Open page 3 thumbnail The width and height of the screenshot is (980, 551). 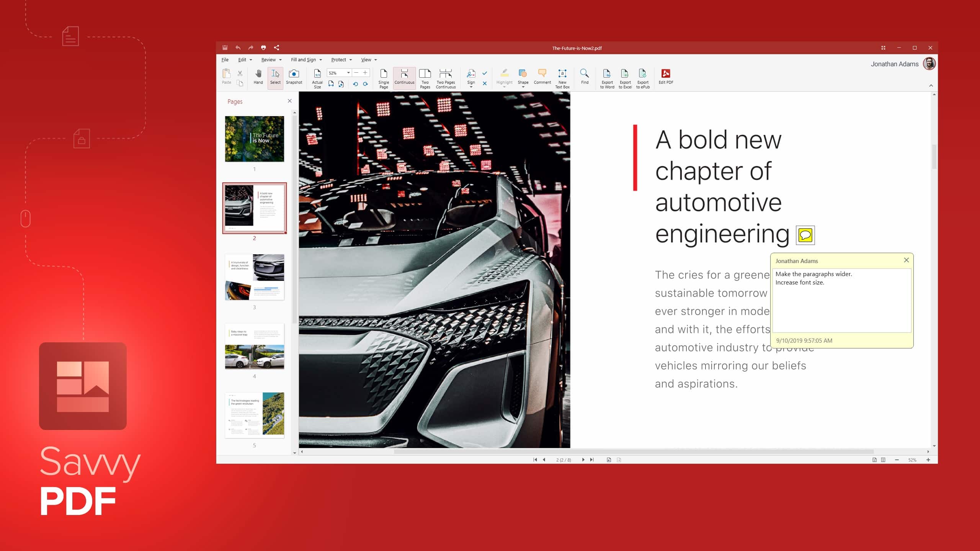pyautogui.click(x=254, y=277)
